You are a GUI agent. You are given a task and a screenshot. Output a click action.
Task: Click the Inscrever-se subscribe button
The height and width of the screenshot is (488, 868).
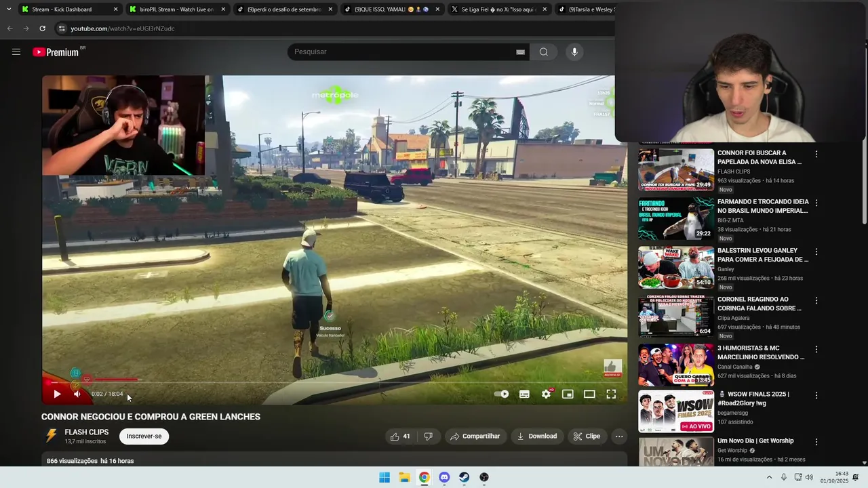144,436
